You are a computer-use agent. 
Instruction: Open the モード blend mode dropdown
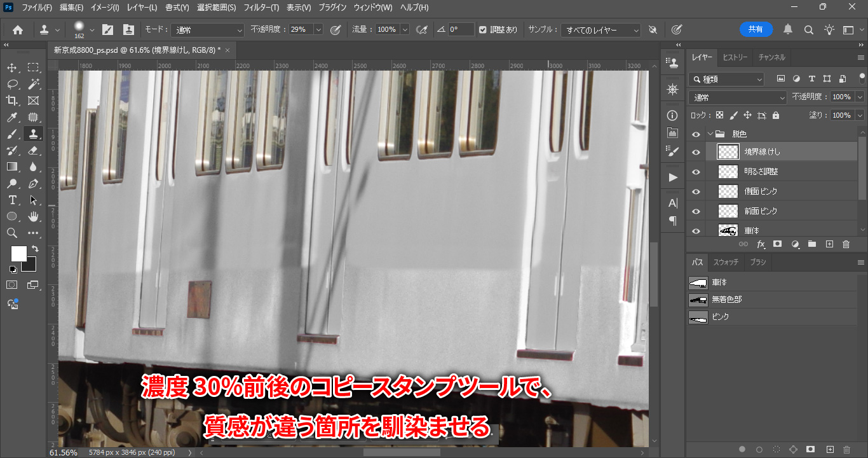click(x=207, y=30)
